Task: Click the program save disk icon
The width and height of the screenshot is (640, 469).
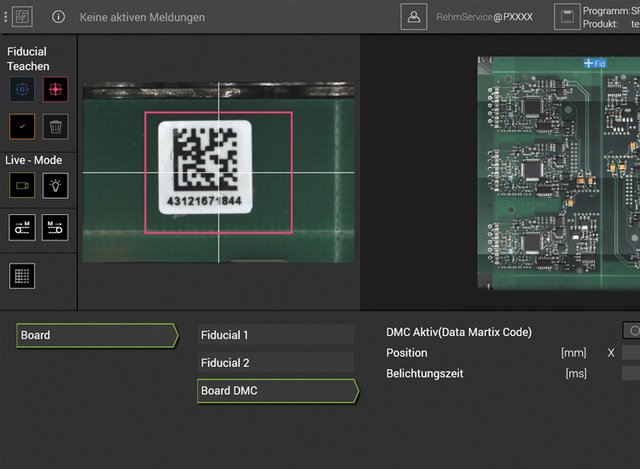Action: click(566, 17)
